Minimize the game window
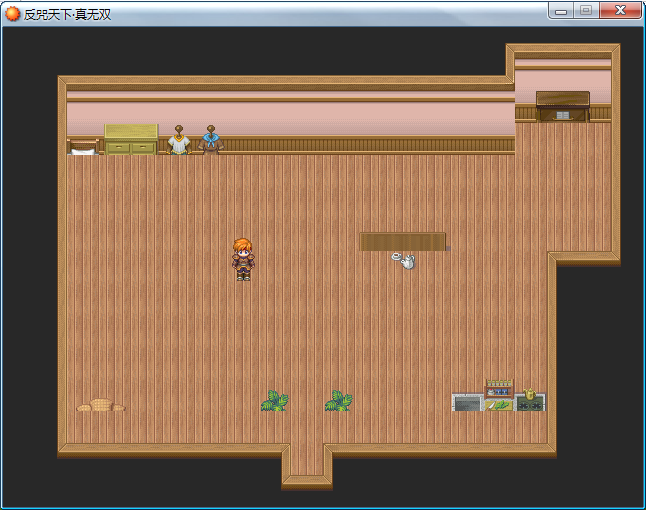Viewport: 646px width, 510px height. (561, 11)
